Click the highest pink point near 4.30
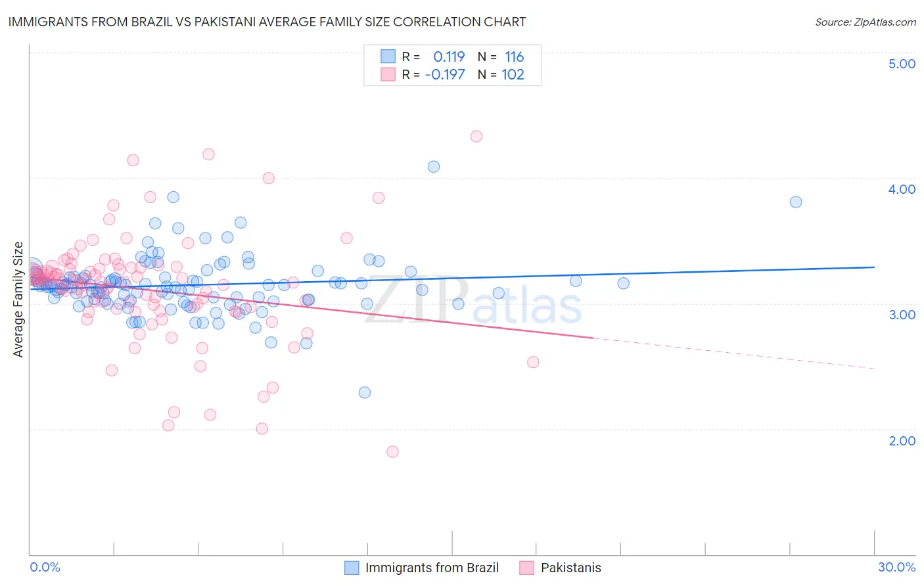The width and height of the screenshot is (924, 586). [476, 136]
